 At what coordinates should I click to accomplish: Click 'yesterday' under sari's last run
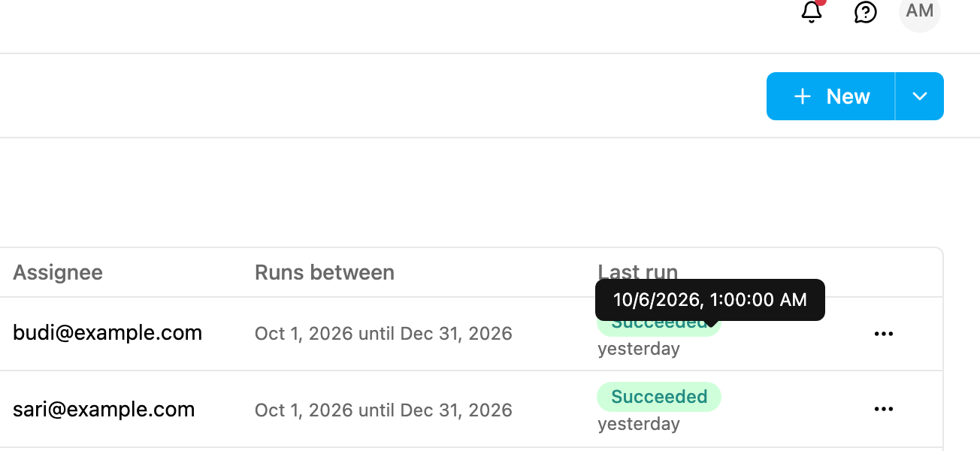(x=639, y=424)
